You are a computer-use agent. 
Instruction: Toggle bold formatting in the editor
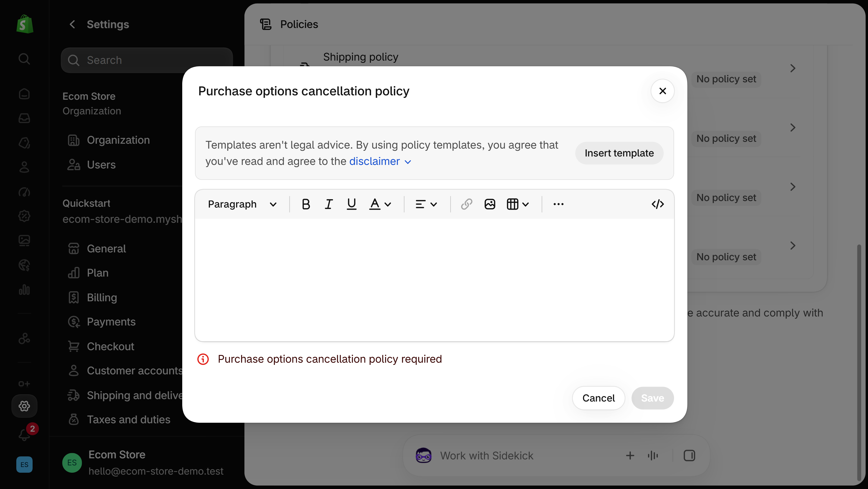306,204
